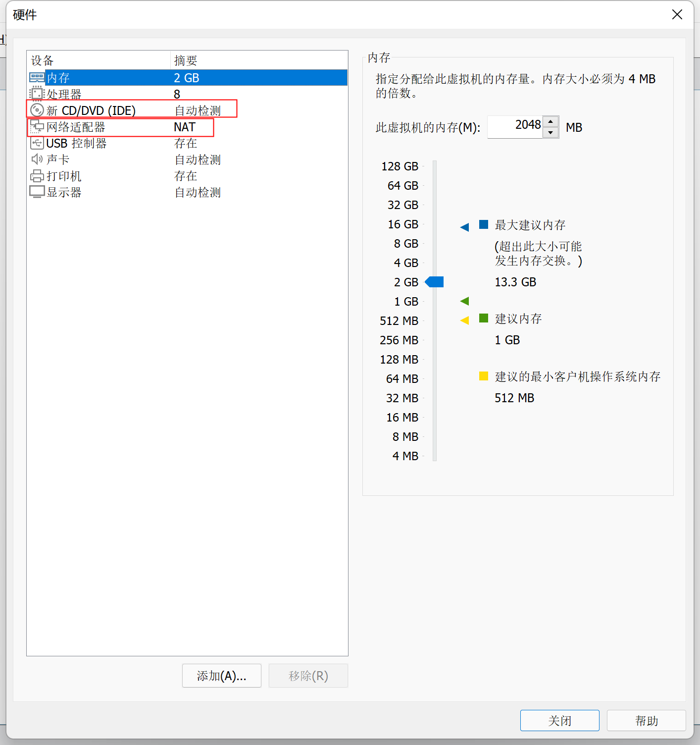Increase memory with the up spinner arrow

click(x=550, y=121)
